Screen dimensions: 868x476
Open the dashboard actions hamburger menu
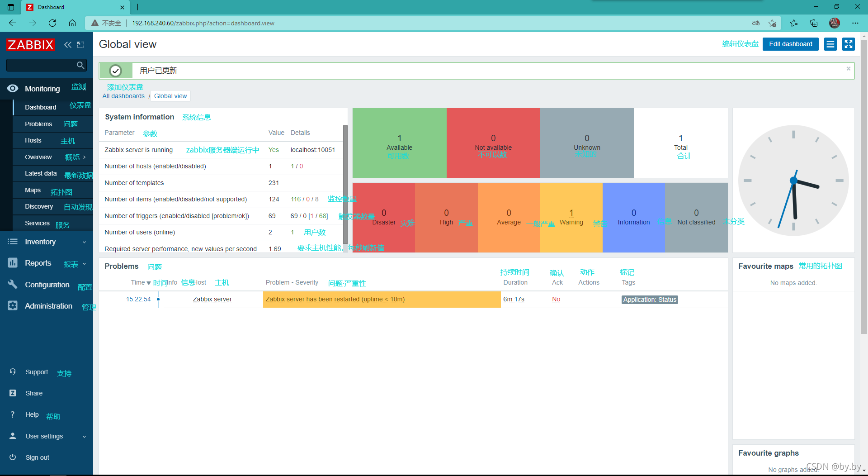830,44
